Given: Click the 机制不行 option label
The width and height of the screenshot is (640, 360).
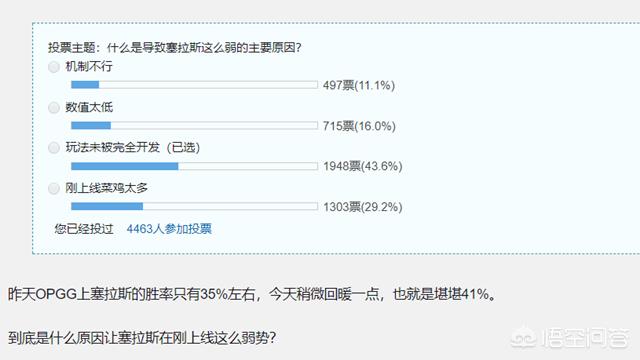Looking at the screenshot, I should pos(89,66).
